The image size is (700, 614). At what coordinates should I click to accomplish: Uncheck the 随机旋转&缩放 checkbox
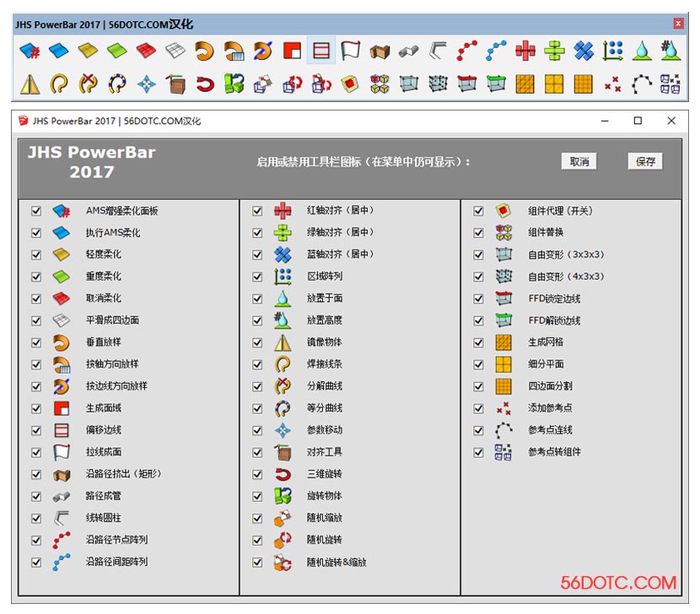pos(258,562)
